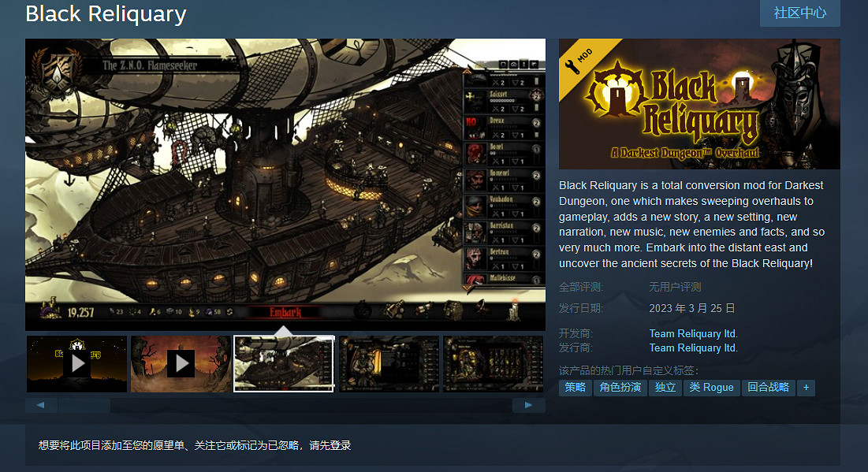
Task: Select the 角色扮演 tag
Action: pos(620,388)
